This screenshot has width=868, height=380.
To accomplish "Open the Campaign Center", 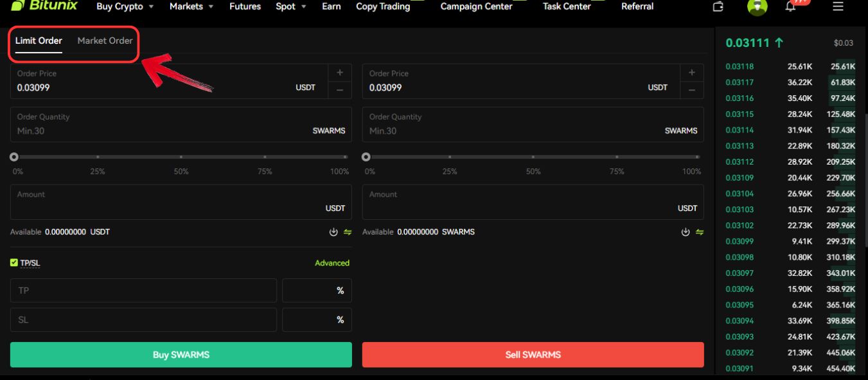I will [x=477, y=6].
